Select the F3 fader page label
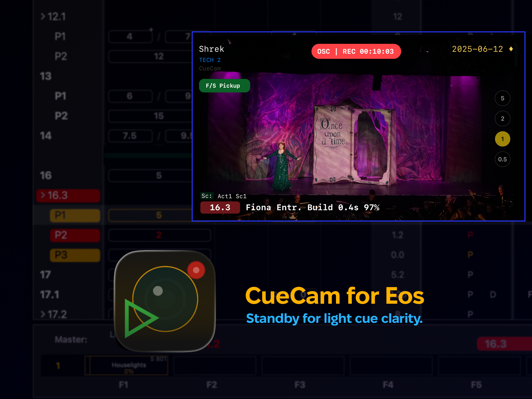532x399 pixels. [x=300, y=385]
